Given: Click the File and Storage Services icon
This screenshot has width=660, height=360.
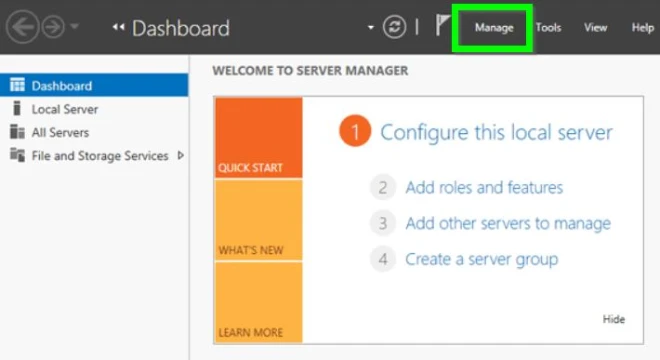Looking at the screenshot, I should pyautogui.click(x=17, y=155).
